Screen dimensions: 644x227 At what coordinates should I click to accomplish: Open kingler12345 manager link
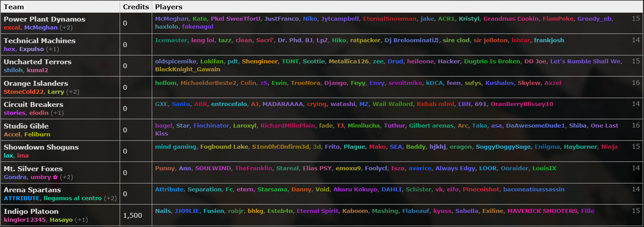point(25,220)
